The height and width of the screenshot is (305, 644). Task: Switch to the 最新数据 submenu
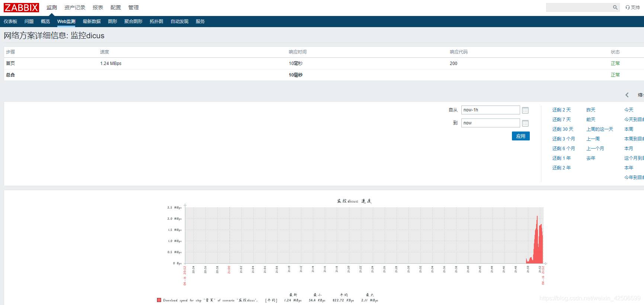tap(92, 22)
